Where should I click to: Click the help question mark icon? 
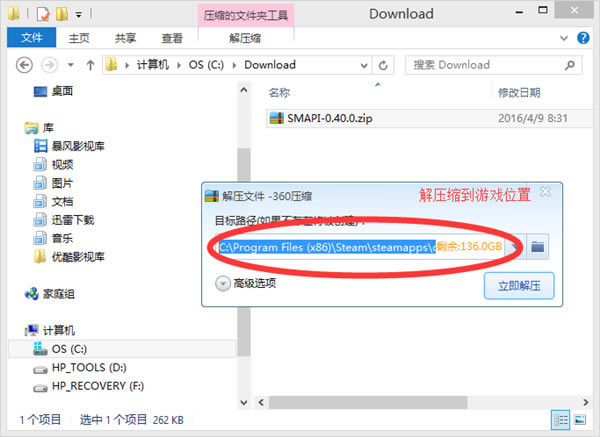(x=587, y=39)
